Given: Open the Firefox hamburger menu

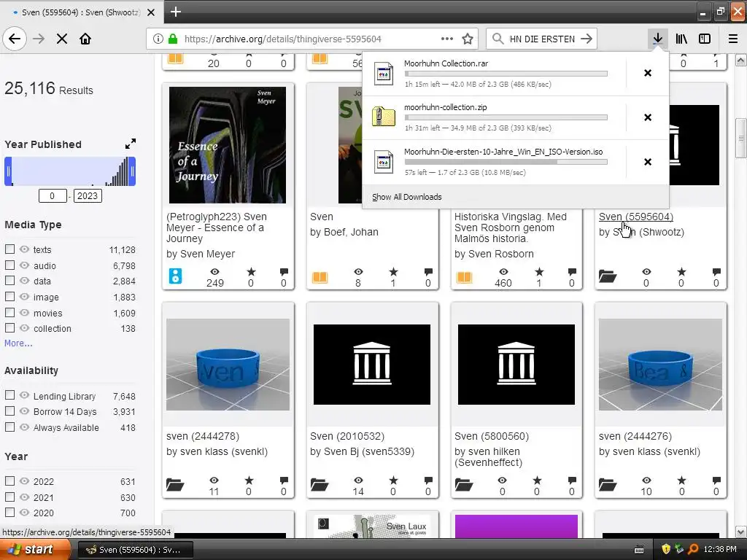Looking at the screenshot, I should pyautogui.click(x=733, y=39).
